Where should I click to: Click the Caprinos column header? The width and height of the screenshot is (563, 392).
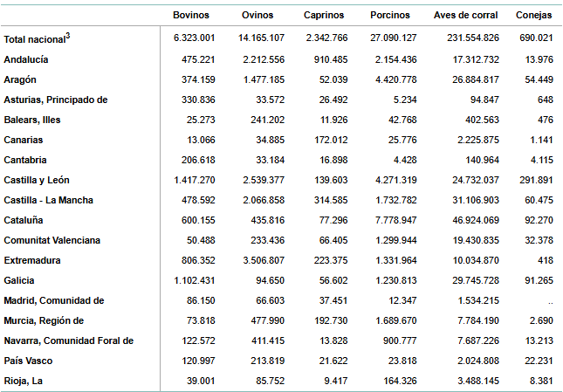pyautogui.click(x=324, y=15)
